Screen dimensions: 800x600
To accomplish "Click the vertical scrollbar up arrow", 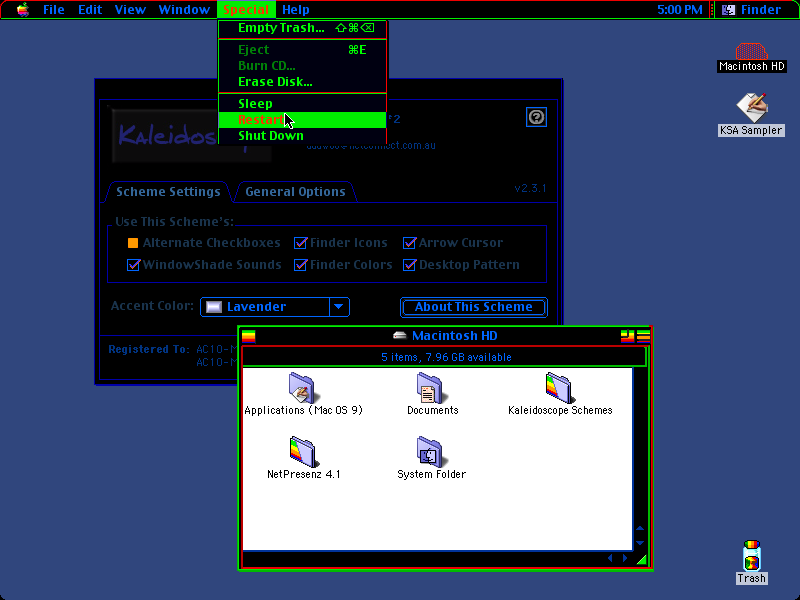I will (640, 528).
